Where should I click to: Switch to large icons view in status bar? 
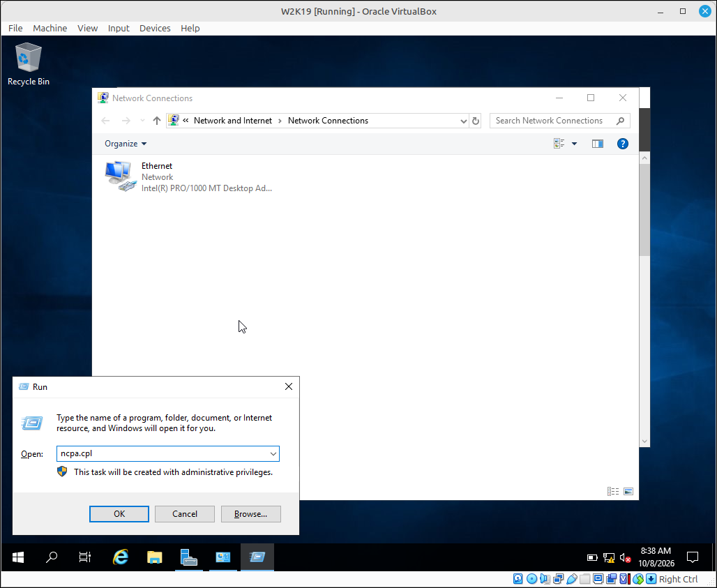628,492
